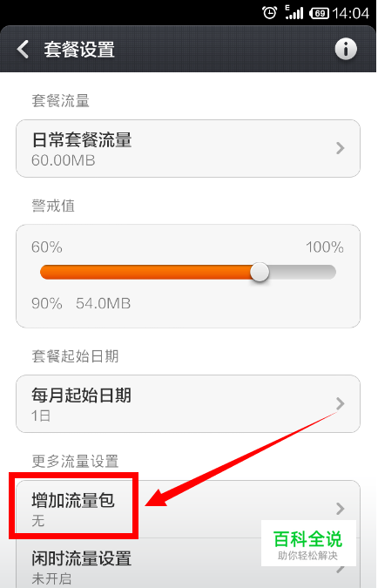Click the orange filled slider track
The image size is (378, 588).
pos(145,273)
